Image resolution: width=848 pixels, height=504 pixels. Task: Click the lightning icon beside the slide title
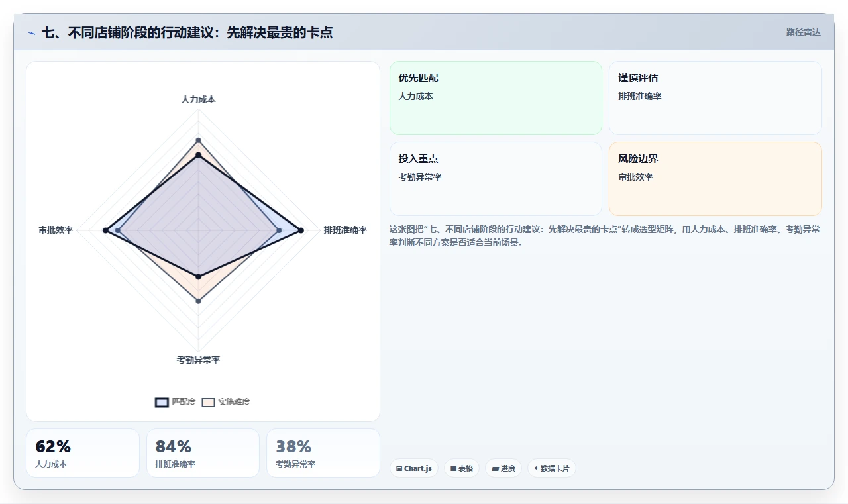tap(31, 33)
